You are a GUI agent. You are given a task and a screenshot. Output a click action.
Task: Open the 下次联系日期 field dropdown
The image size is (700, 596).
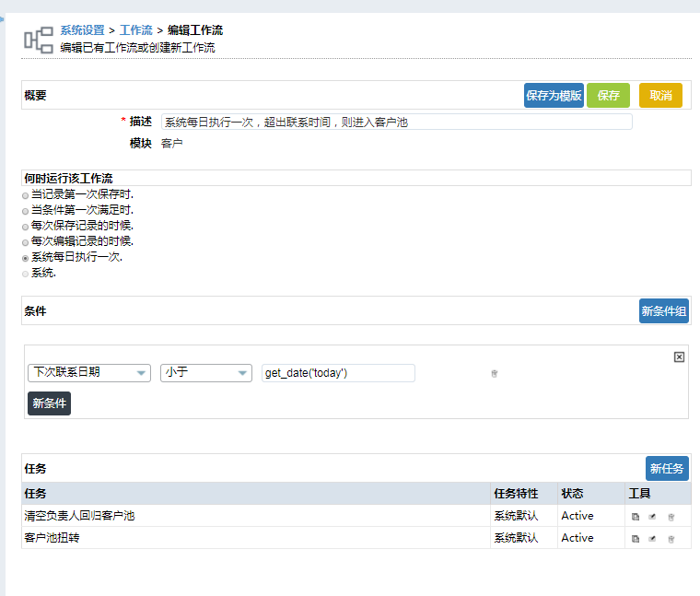coord(89,373)
